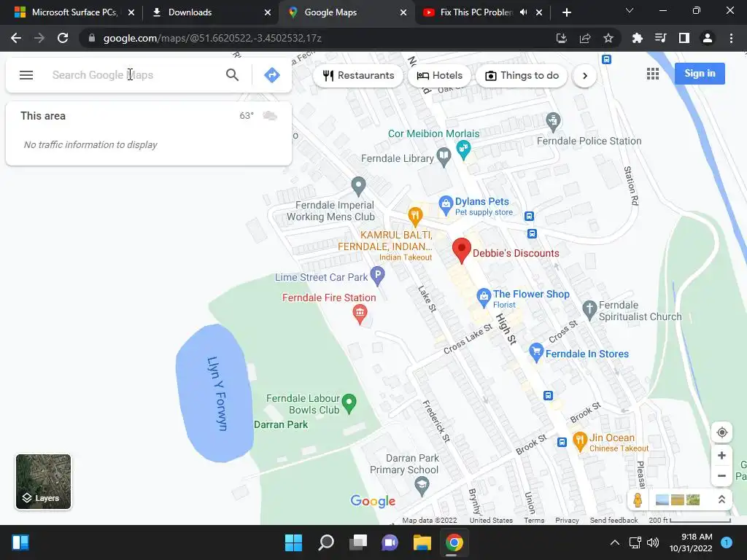Open the Privacy link at map bottom
The height and width of the screenshot is (560, 747).
click(x=567, y=521)
